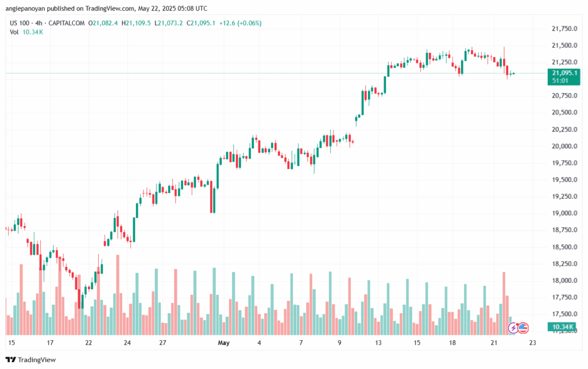Screen dimensions: 588x369
Task: Click the 27 date marker on time axis
Action: pos(163,343)
